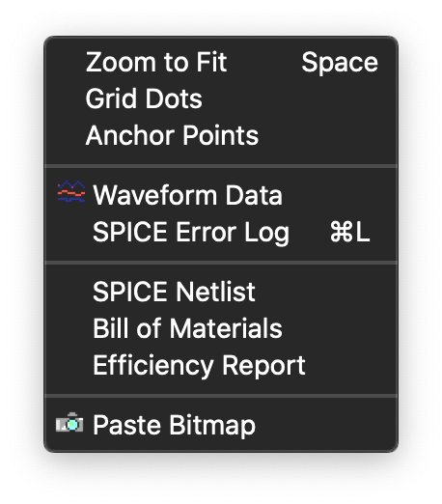442x504 pixels.
Task: Choose Zoom to Fit from the menu
Action: coord(221,62)
